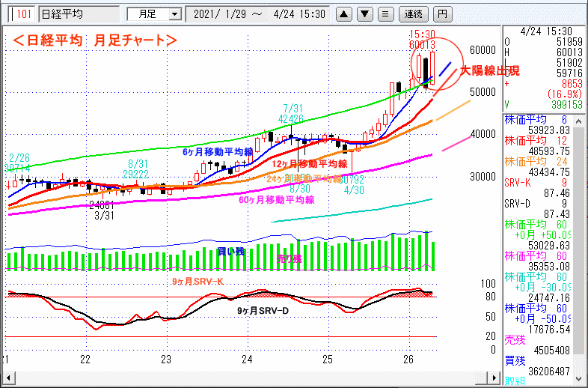Click the change value 8653
The height and width of the screenshot is (388, 588).
click(572, 83)
